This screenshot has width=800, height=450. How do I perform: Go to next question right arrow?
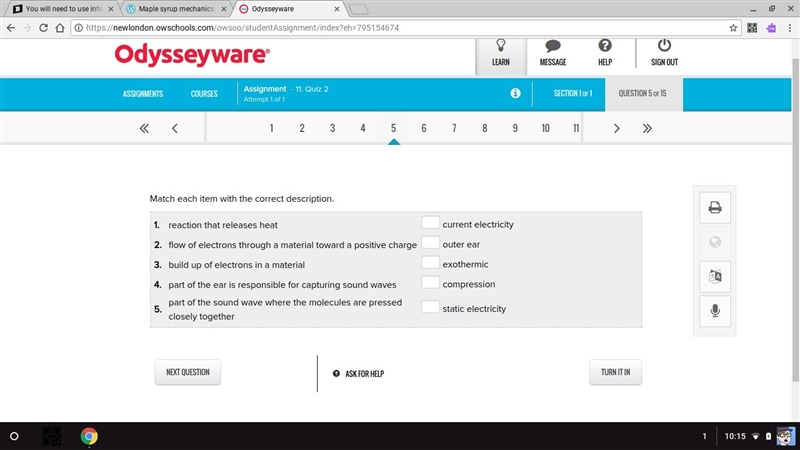616,128
